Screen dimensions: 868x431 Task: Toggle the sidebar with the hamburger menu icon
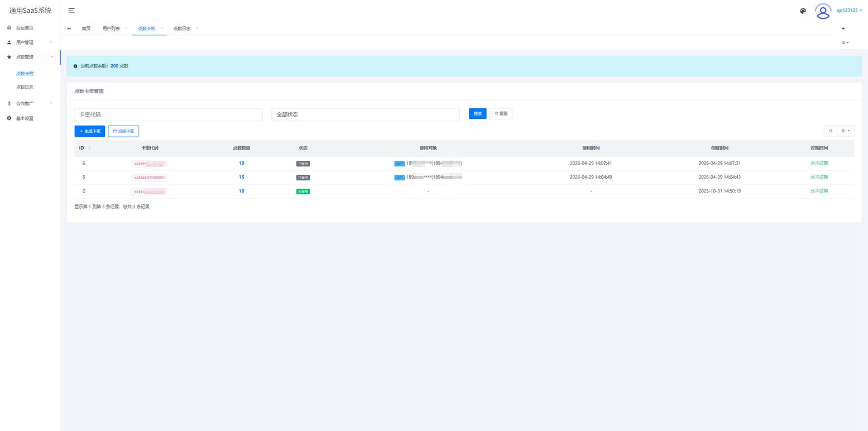tap(71, 11)
